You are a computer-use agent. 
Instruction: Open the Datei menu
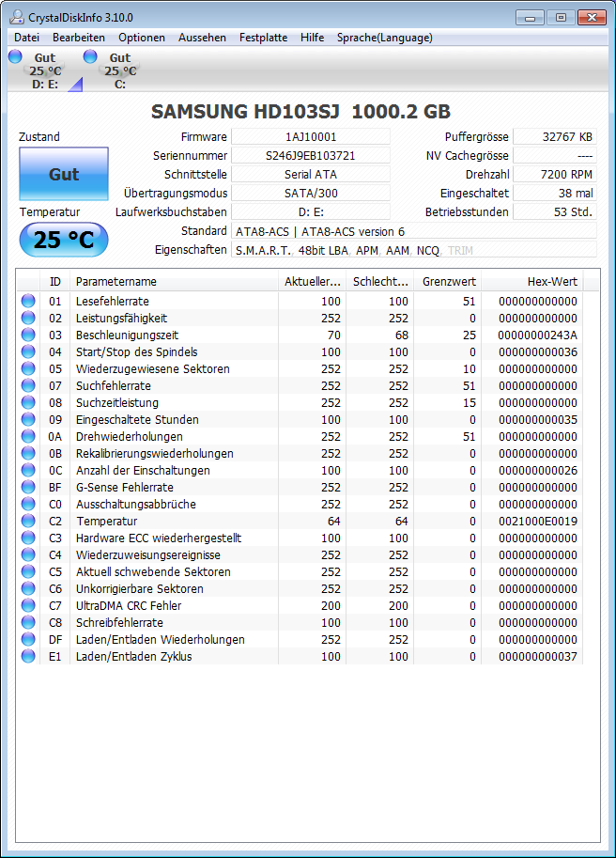coord(27,38)
